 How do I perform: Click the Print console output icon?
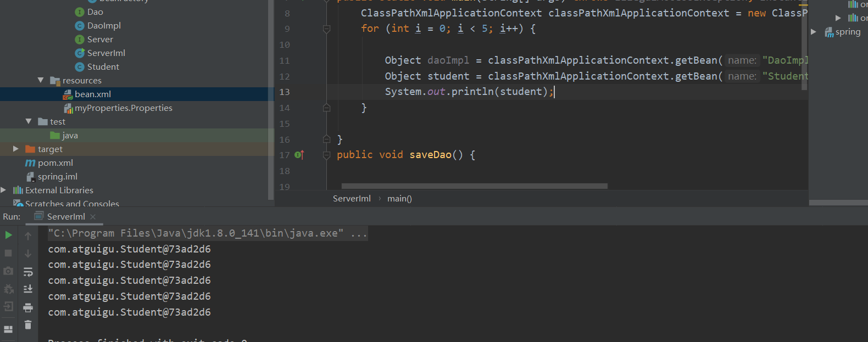pyautogui.click(x=28, y=307)
